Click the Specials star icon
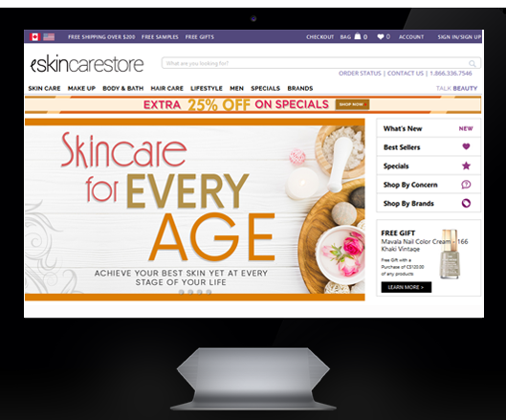The height and width of the screenshot is (420, 506). (466, 166)
